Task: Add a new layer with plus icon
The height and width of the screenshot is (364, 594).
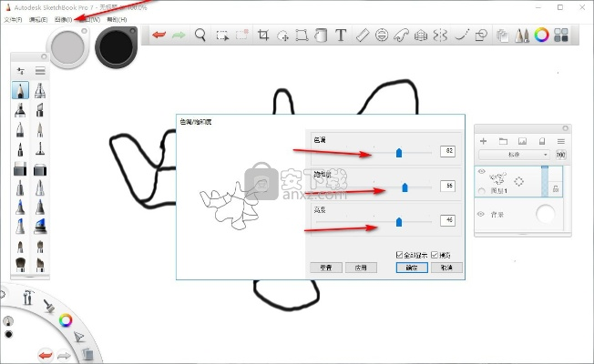Action: point(484,141)
